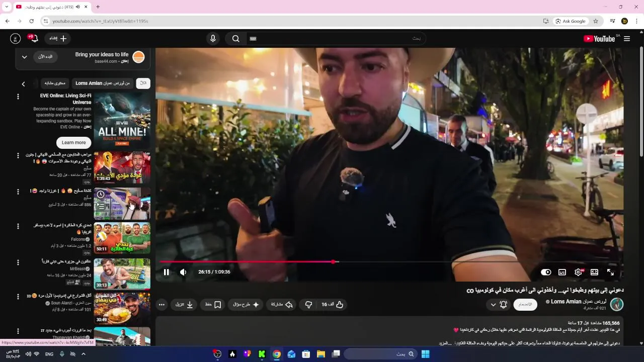Open the 30:49 street food video thumbnail
644x362 pixels.
(x=122, y=309)
